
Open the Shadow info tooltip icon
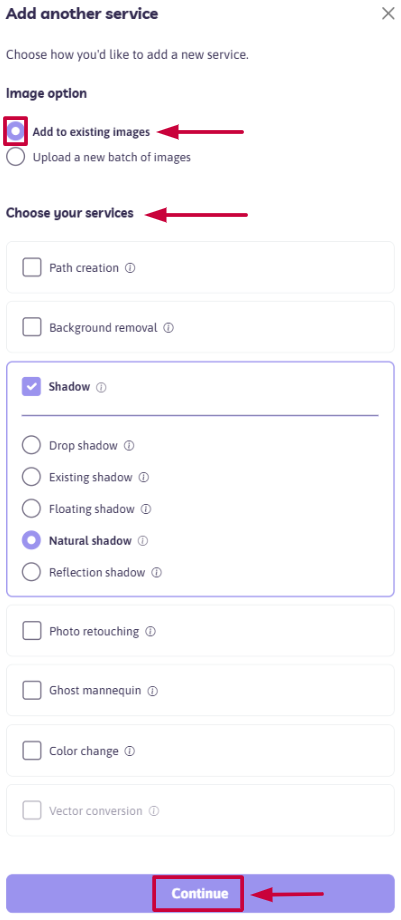coord(101,388)
